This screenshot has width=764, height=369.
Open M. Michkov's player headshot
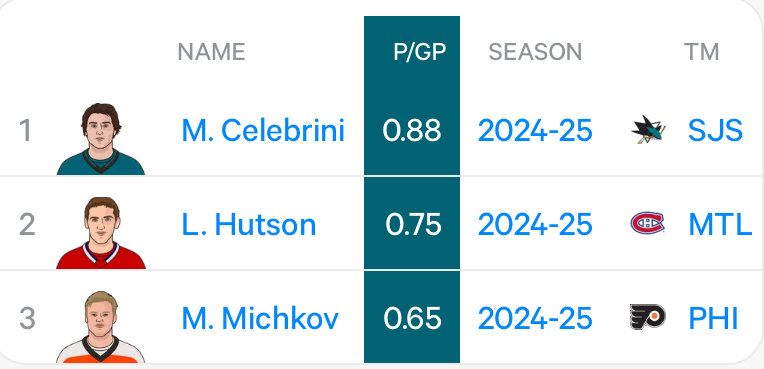click(101, 327)
